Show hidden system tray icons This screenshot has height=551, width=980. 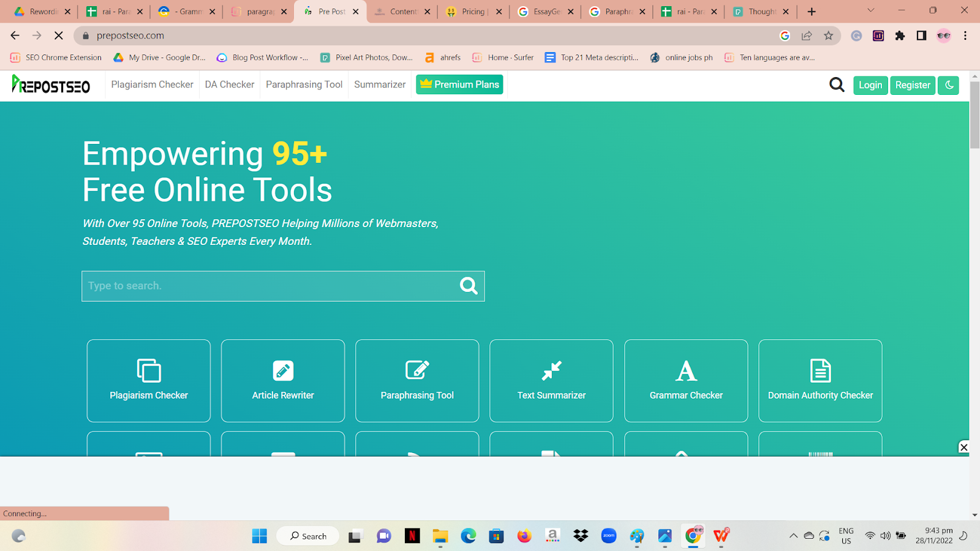tap(793, 536)
